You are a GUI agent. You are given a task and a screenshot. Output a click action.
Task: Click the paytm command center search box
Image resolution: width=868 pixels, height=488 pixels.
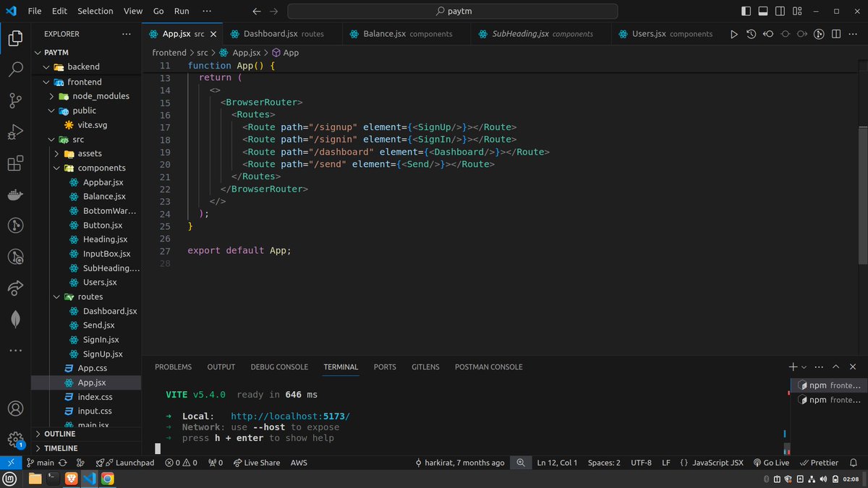[x=453, y=11]
